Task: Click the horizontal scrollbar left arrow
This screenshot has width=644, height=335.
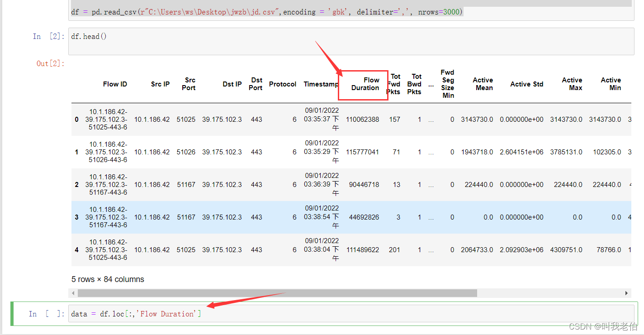Action: (73, 293)
